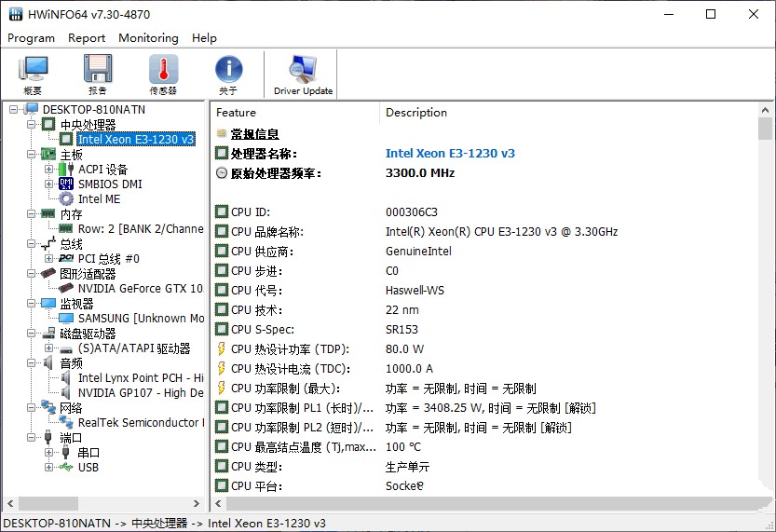The height and width of the screenshot is (532, 776).
Task: Expand the 串口 serial port node
Action: [x=48, y=452]
